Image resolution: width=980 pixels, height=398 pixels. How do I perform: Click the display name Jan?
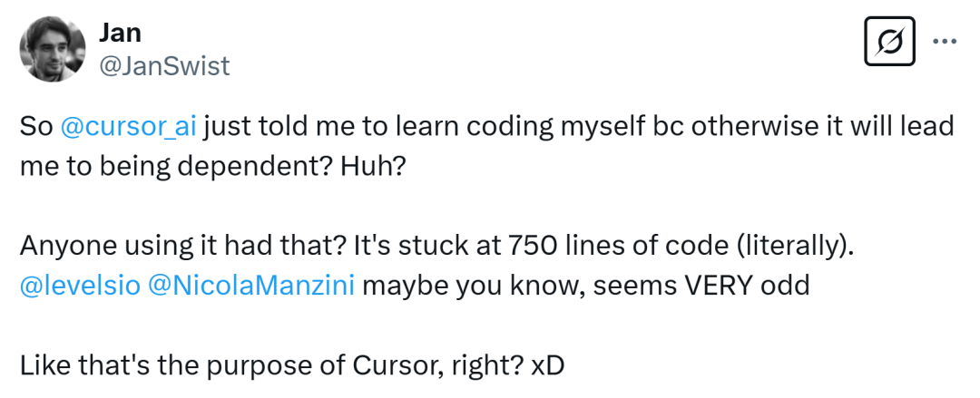point(120,33)
